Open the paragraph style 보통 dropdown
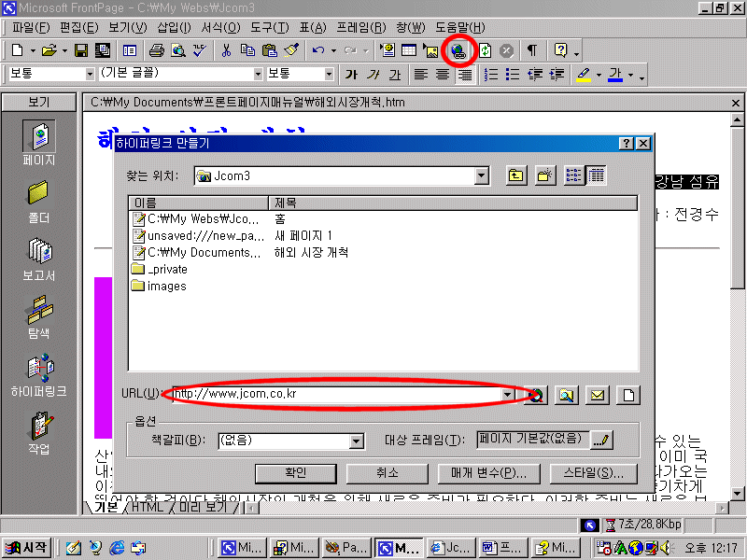747x560 pixels. pyautogui.click(x=90, y=74)
